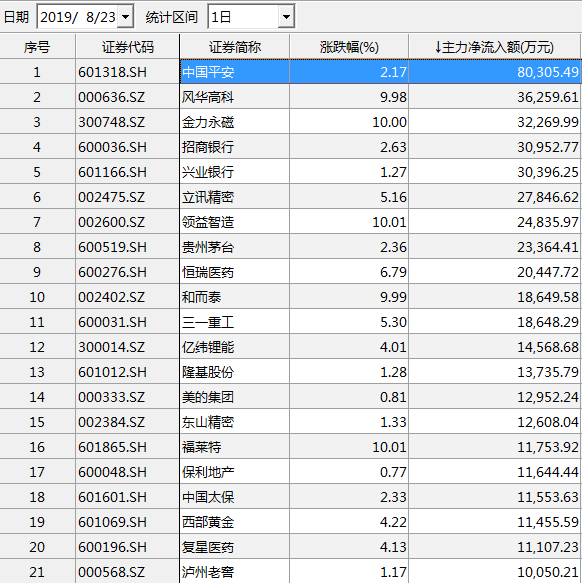
Task: Sort by 证券简称 column header
Action: click(235, 47)
